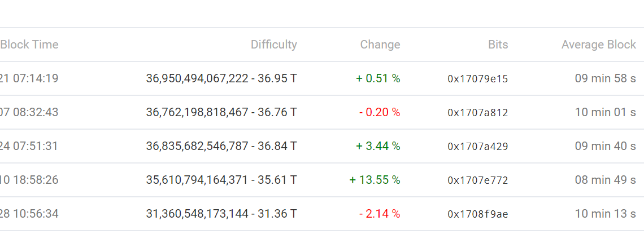Viewport: 644px width, 234px height.
Task: Click the 09 min 40 s average
Action: coord(606,146)
